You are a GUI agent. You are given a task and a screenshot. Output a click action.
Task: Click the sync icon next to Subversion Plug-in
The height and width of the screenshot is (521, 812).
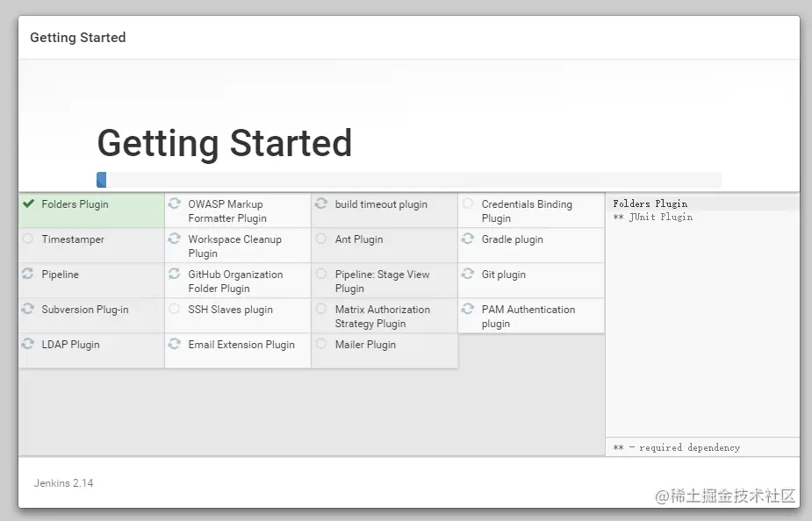[x=27, y=309]
